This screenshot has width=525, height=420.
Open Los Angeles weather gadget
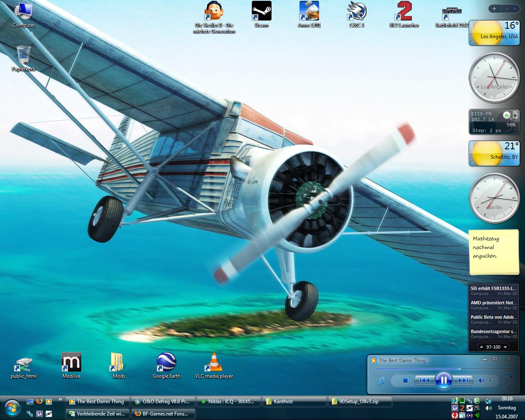pos(495,32)
